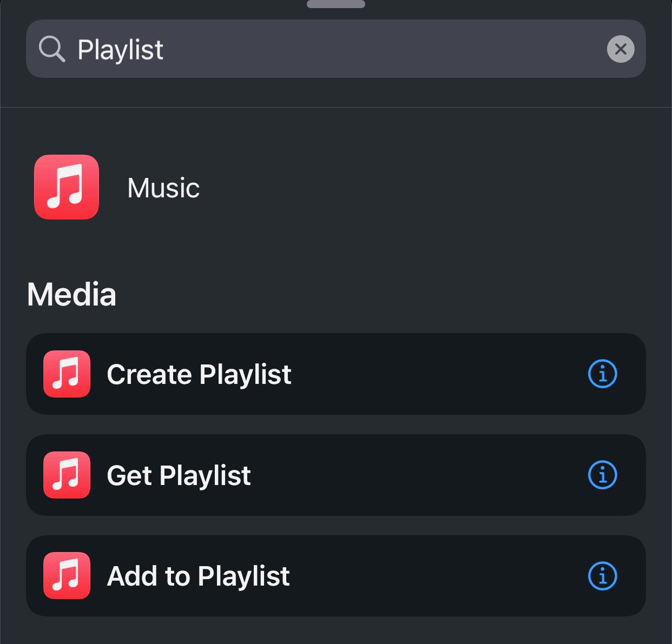Click the Music icon beside Get Playlist
The height and width of the screenshot is (644, 672).
(x=67, y=475)
